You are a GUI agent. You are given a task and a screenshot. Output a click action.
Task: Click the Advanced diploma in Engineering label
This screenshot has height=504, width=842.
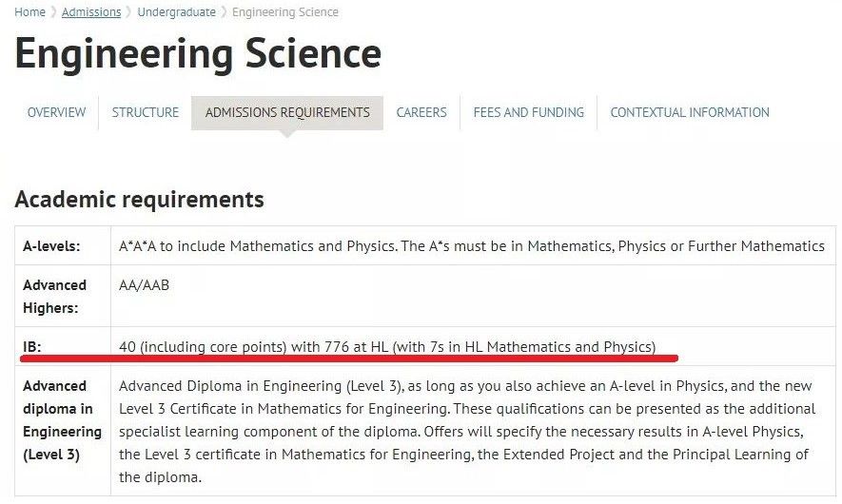[62, 420]
